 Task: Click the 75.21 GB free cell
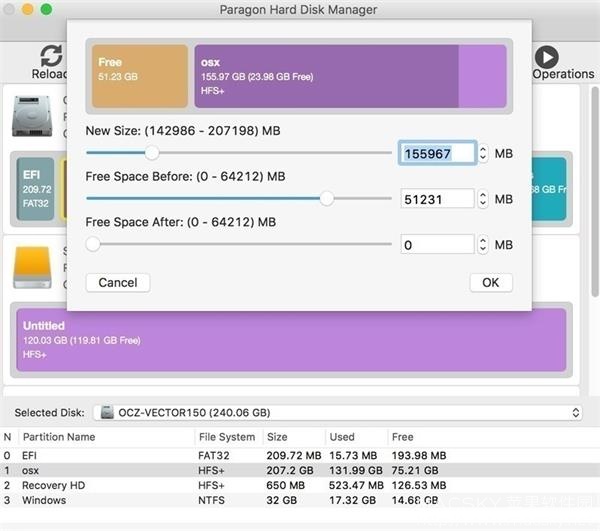(415, 470)
